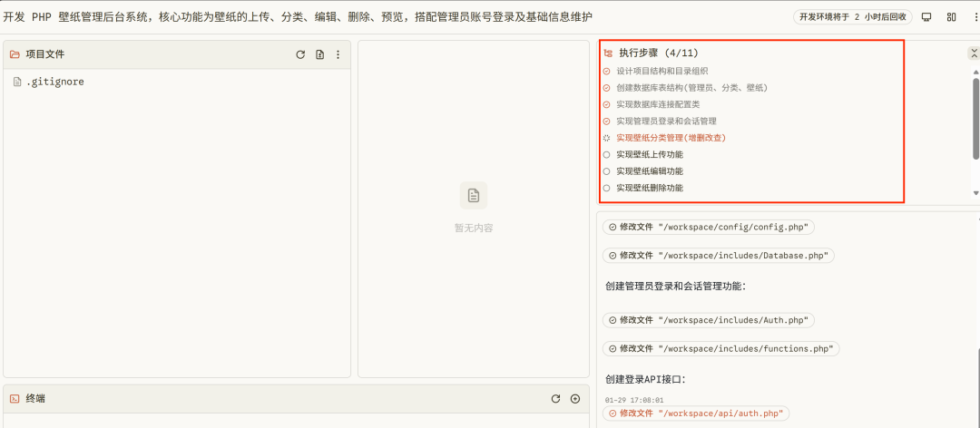Click the spinner icon beside 实现壁纸分类管理

tap(606, 138)
